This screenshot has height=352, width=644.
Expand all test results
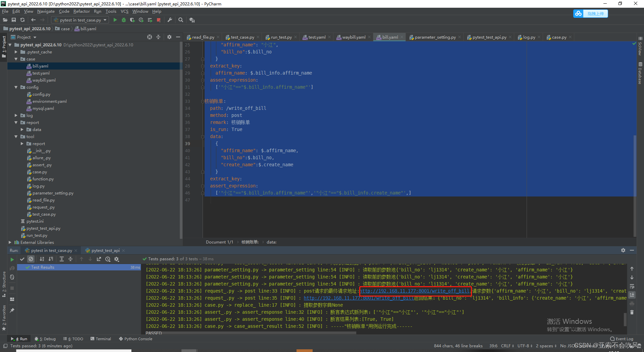coord(62,259)
